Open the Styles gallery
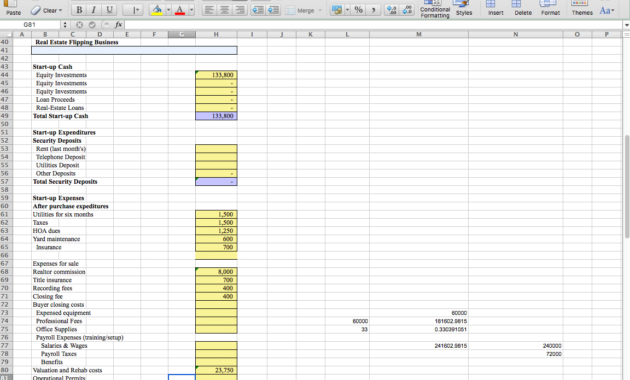The width and height of the screenshot is (630, 380). [464, 8]
